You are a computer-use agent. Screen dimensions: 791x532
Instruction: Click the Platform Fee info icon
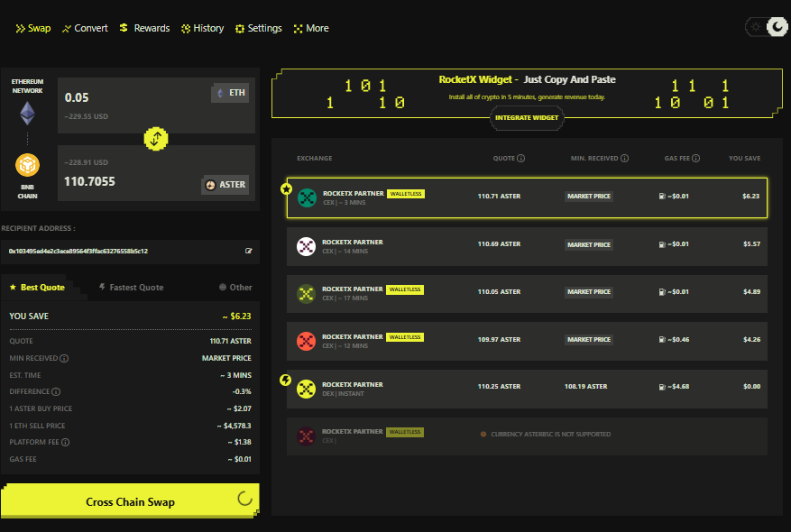(64, 442)
